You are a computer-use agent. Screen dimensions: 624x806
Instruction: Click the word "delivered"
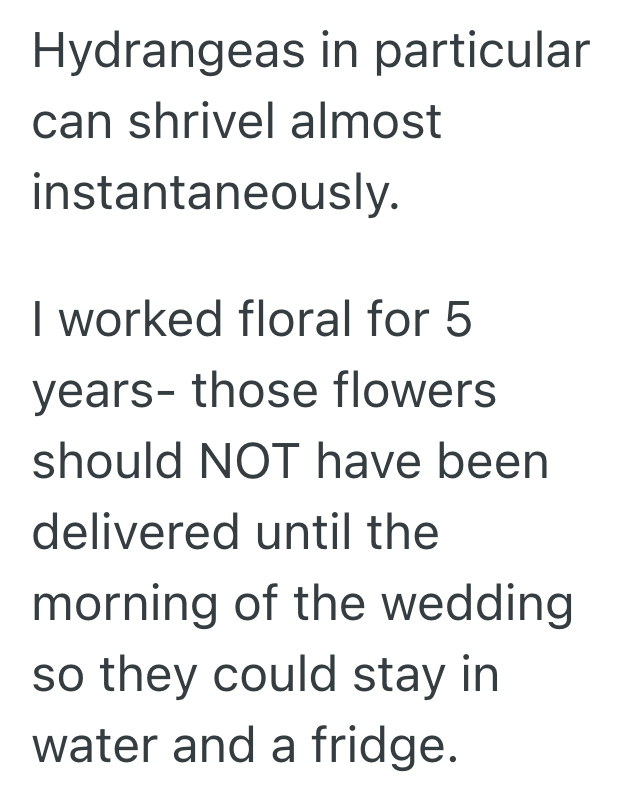click(135, 531)
